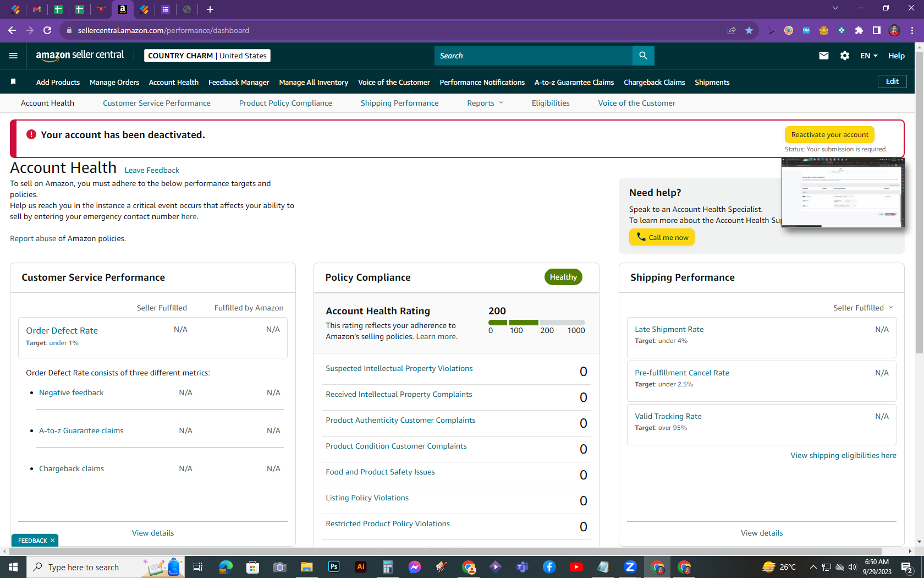
Task: Open the messages mail icon
Action: (x=823, y=56)
